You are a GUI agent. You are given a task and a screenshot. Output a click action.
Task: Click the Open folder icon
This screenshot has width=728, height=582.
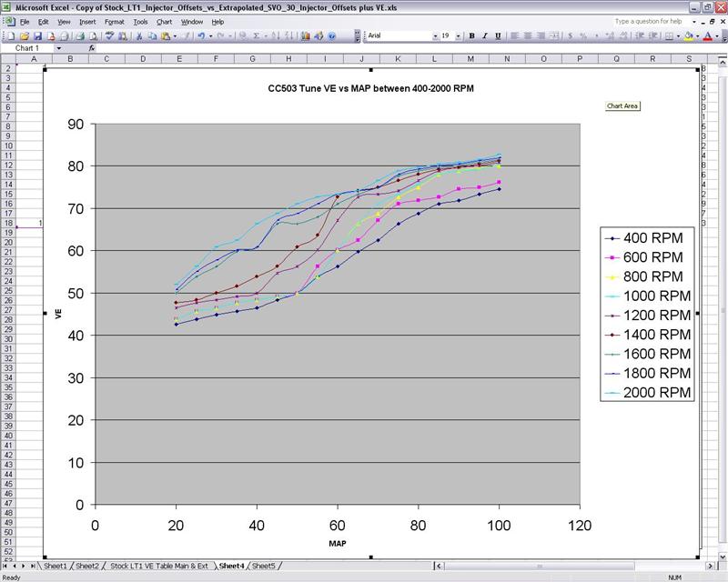click(24, 36)
